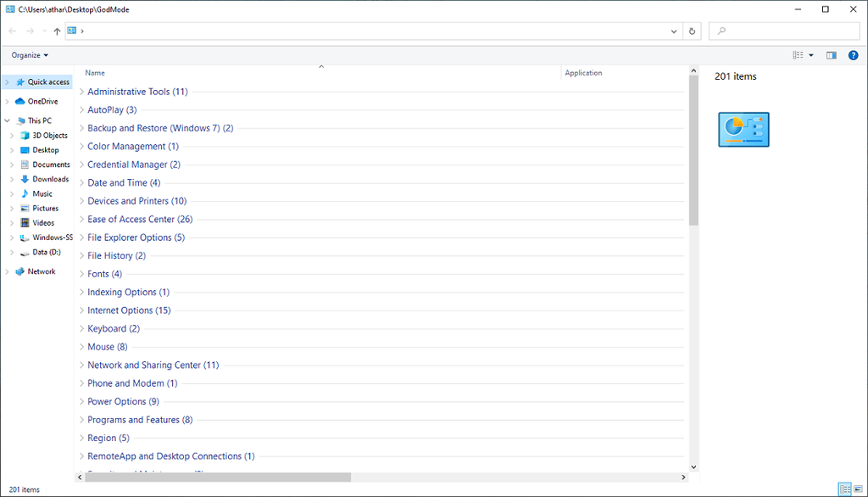Viewport: 868px width, 497px height.
Task: Open the views dropdown arrow on the toolbar
Action: pos(809,54)
